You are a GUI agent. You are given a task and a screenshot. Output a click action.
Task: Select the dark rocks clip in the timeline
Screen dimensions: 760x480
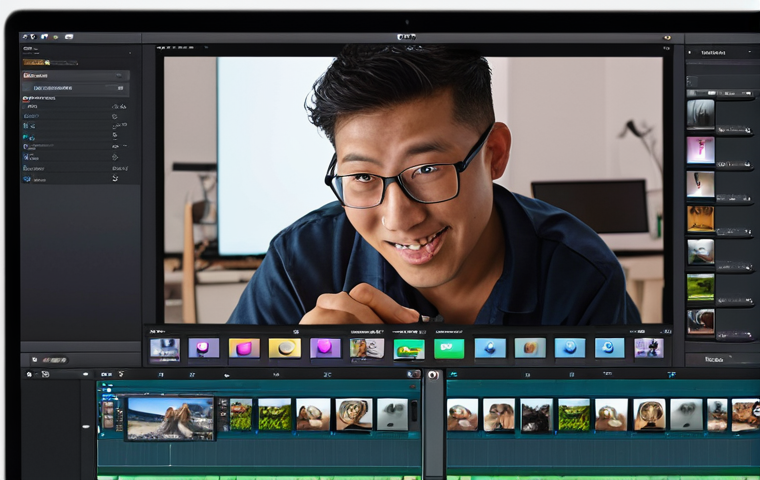(536, 415)
